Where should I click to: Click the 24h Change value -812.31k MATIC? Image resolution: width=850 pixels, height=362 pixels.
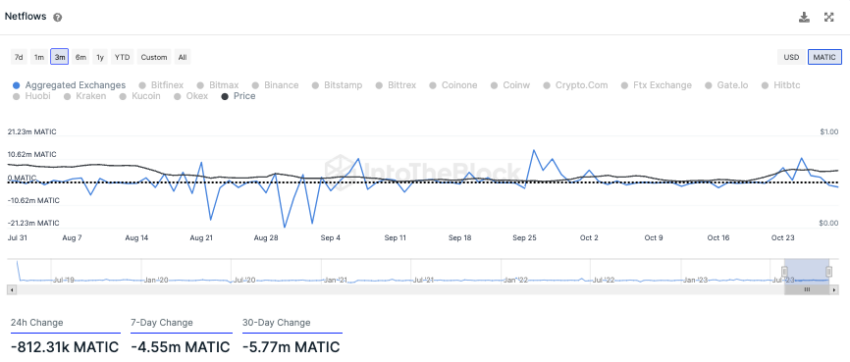[65, 347]
